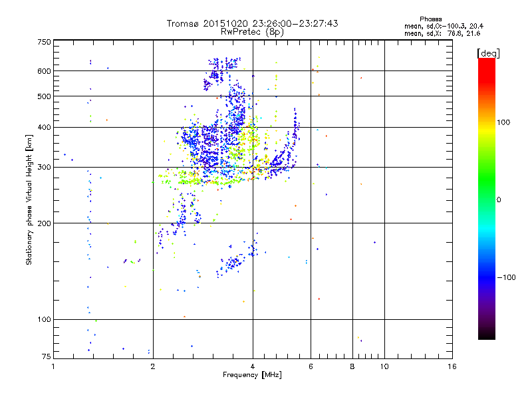Click the x-axis label '10'

point(384,366)
